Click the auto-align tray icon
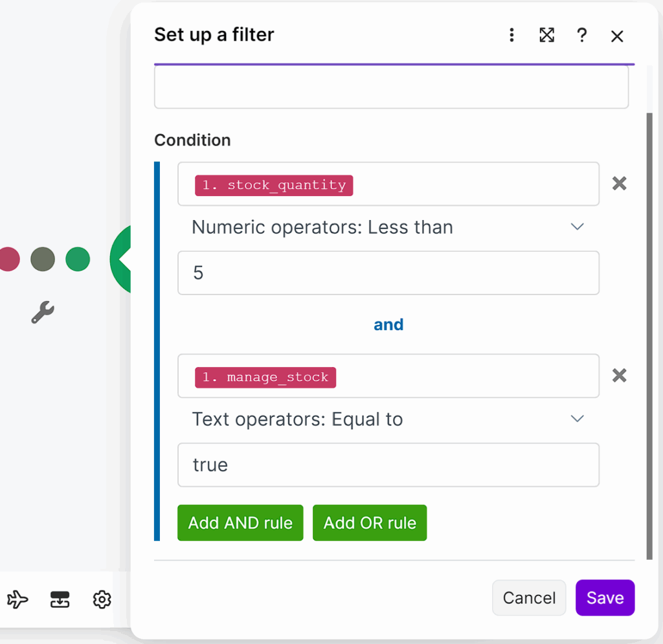This screenshot has height=644, width=663. click(60, 600)
